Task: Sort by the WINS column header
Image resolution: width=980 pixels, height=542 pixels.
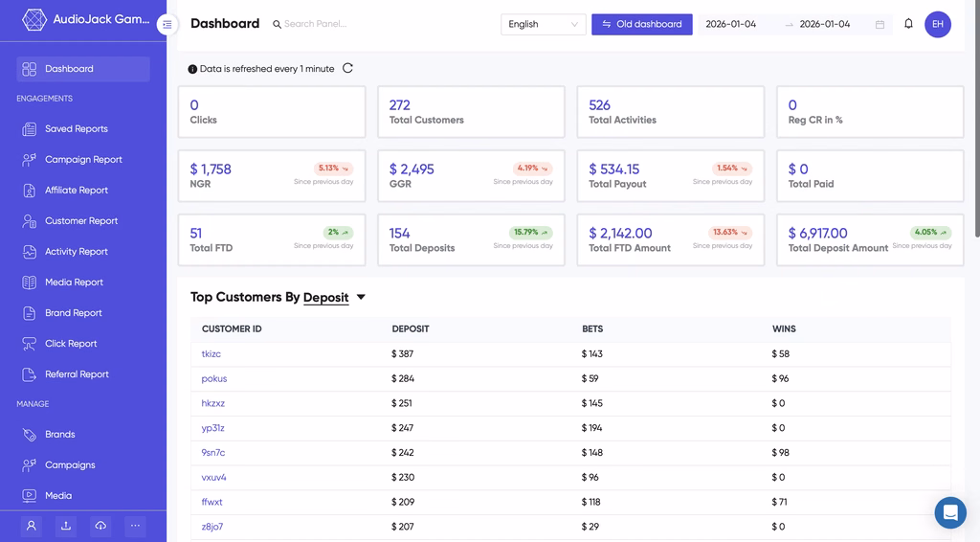Action: pyautogui.click(x=784, y=328)
